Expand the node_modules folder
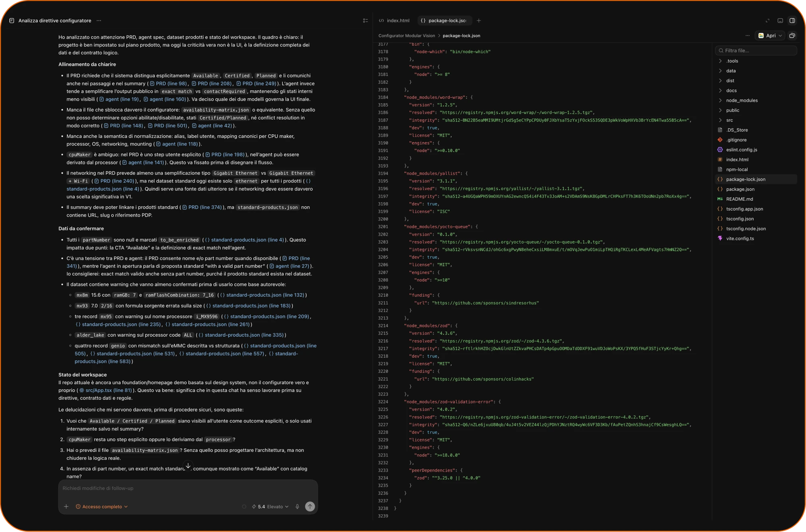Screen dimensions: 806x532 (756, 100)
